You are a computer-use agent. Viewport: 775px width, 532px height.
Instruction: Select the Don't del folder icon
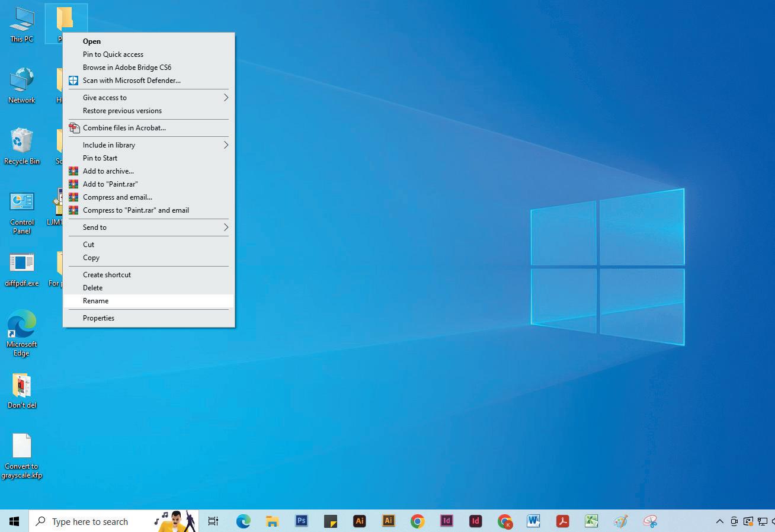point(21,391)
